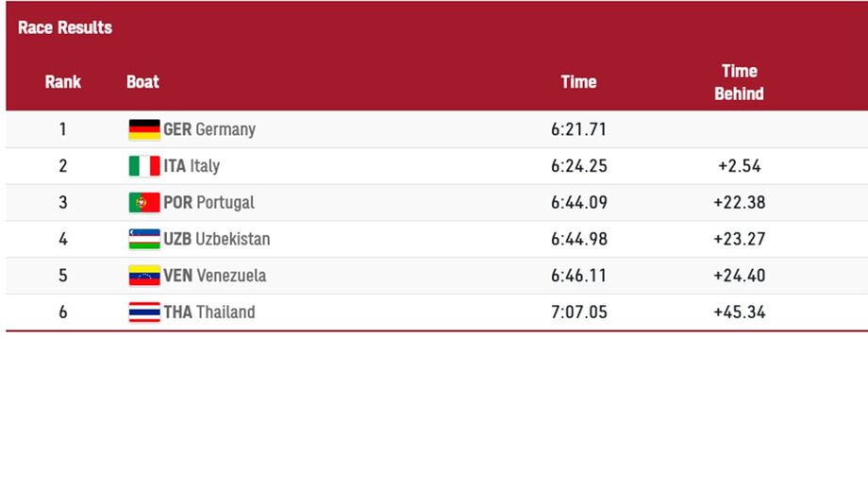
Task: Open the VEN Venezuela boat entry
Action: pyautogui.click(x=215, y=276)
